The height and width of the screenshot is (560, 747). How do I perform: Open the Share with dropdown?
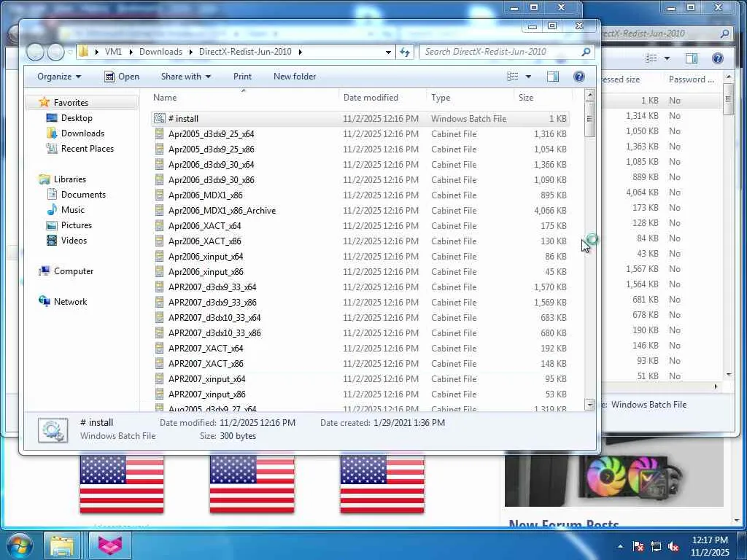(x=185, y=76)
